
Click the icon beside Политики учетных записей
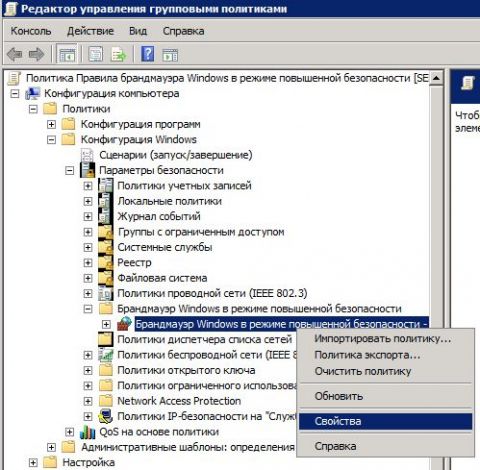(x=106, y=186)
